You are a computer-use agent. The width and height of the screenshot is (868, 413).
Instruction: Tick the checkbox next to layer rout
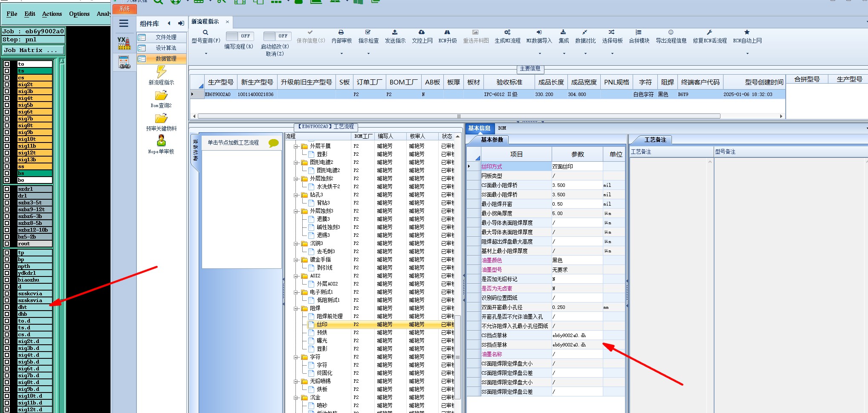(x=7, y=244)
